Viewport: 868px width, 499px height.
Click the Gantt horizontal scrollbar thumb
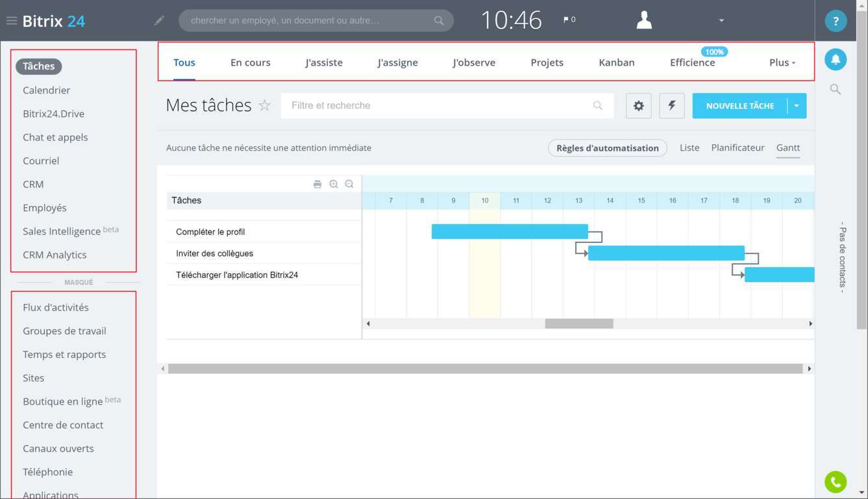[579, 324]
